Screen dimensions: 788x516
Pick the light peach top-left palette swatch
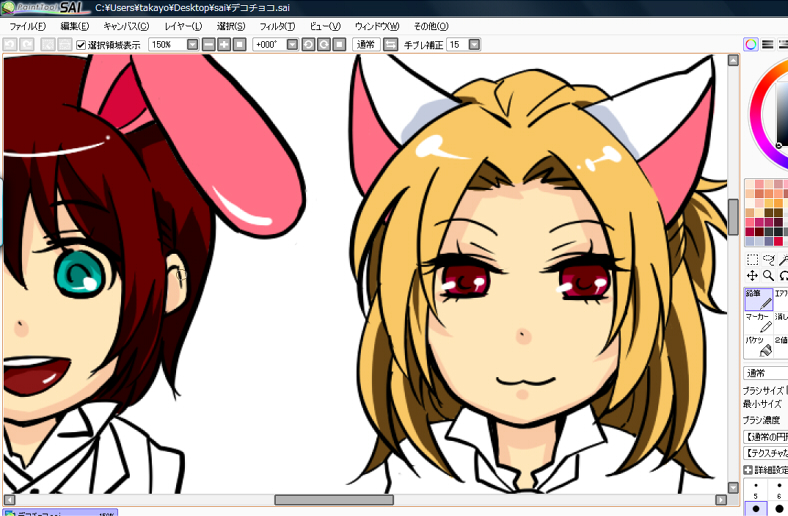[750, 184]
